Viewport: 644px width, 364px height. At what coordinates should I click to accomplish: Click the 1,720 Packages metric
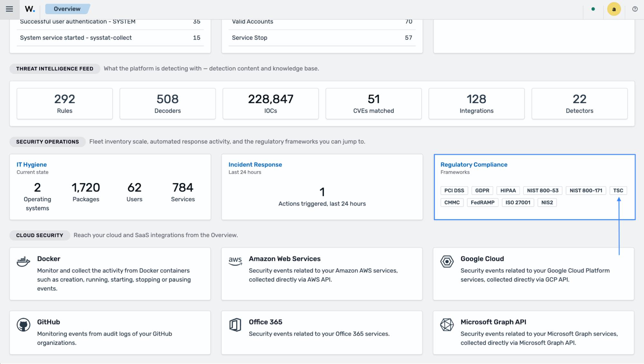pyautogui.click(x=86, y=192)
